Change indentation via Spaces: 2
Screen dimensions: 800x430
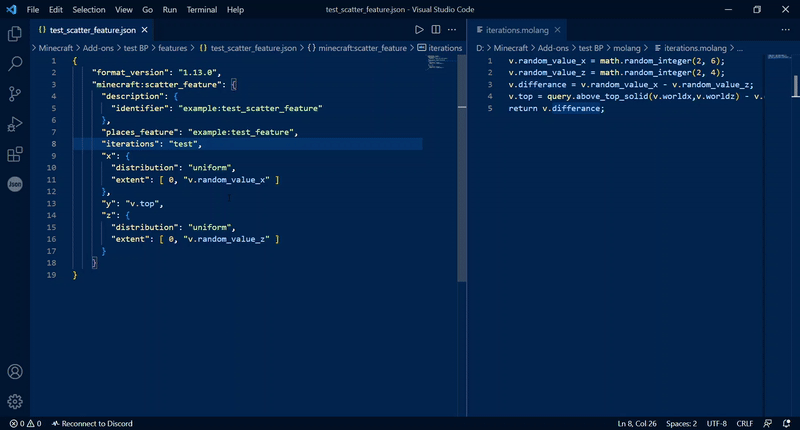[x=681, y=423]
